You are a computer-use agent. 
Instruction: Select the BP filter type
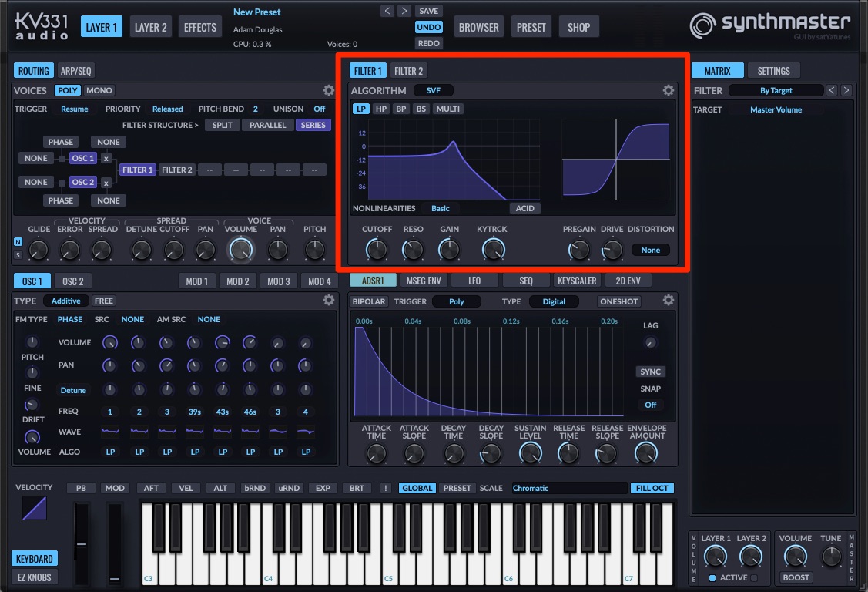coord(400,109)
